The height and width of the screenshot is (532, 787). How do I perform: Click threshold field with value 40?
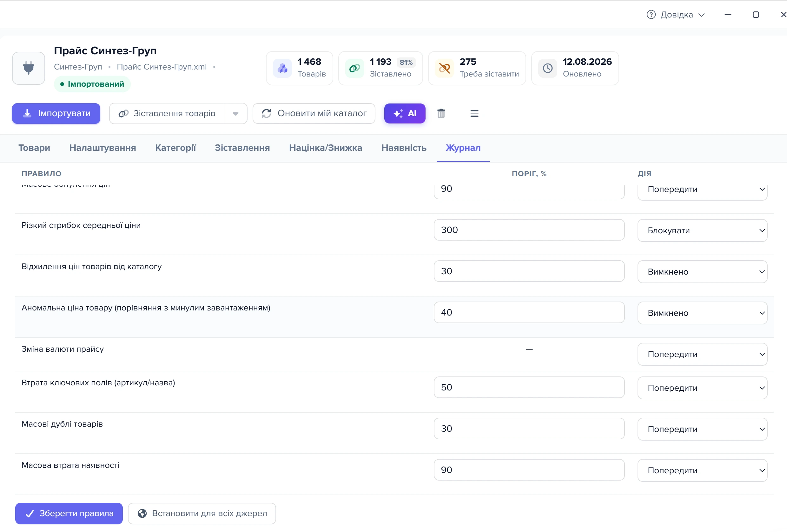[529, 313]
